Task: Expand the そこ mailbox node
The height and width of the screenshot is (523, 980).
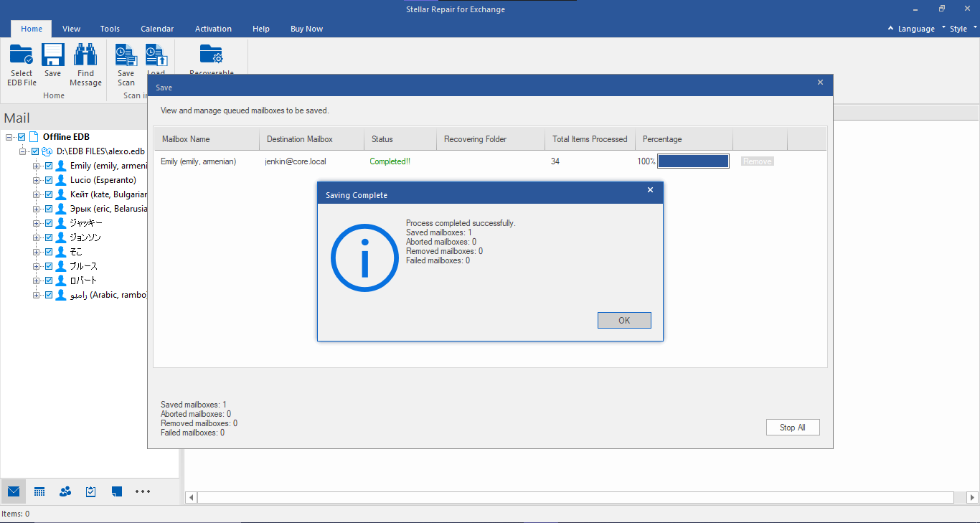Action: pos(37,252)
